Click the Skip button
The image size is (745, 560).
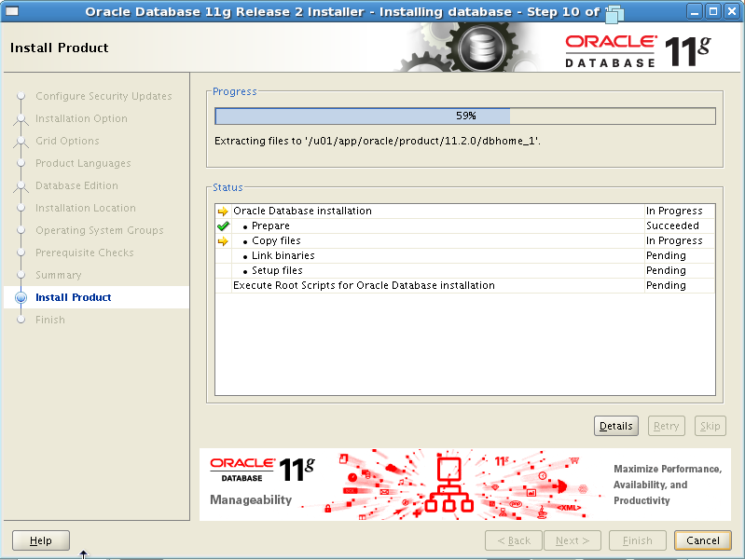point(710,426)
